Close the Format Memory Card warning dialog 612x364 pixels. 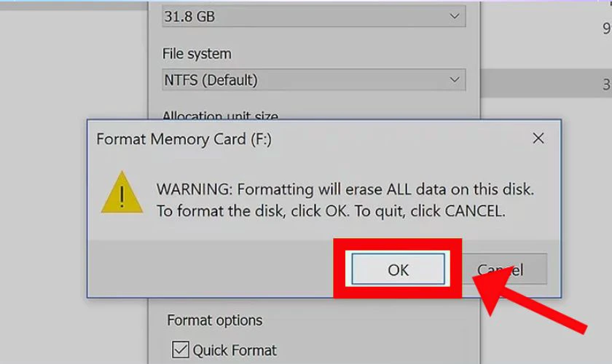click(x=538, y=138)
